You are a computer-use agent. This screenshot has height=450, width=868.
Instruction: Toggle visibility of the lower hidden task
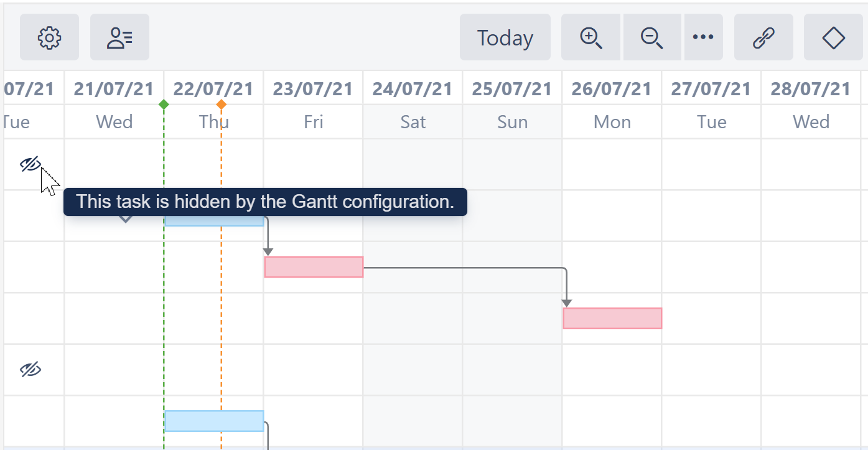click(x=29, y=370)
